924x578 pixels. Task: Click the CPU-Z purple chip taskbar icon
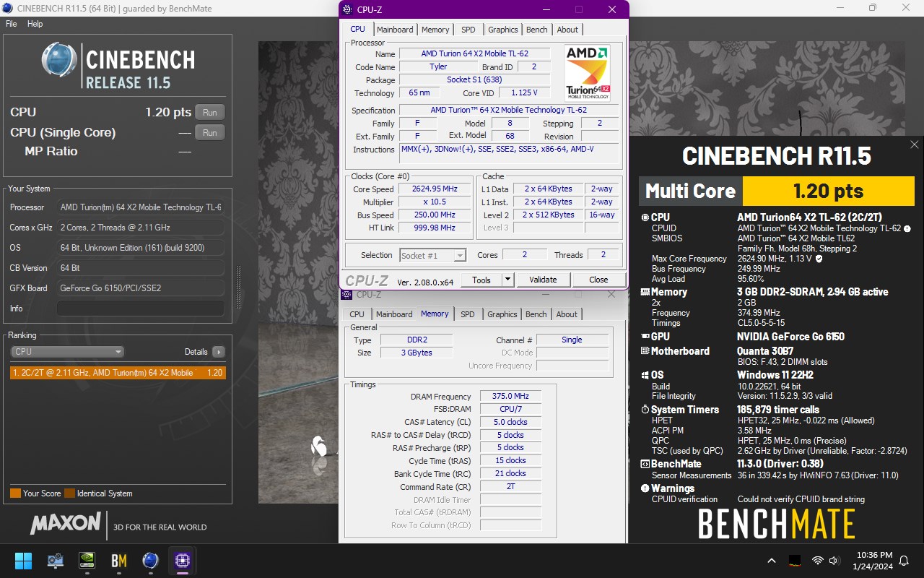[x=182, y=560]
